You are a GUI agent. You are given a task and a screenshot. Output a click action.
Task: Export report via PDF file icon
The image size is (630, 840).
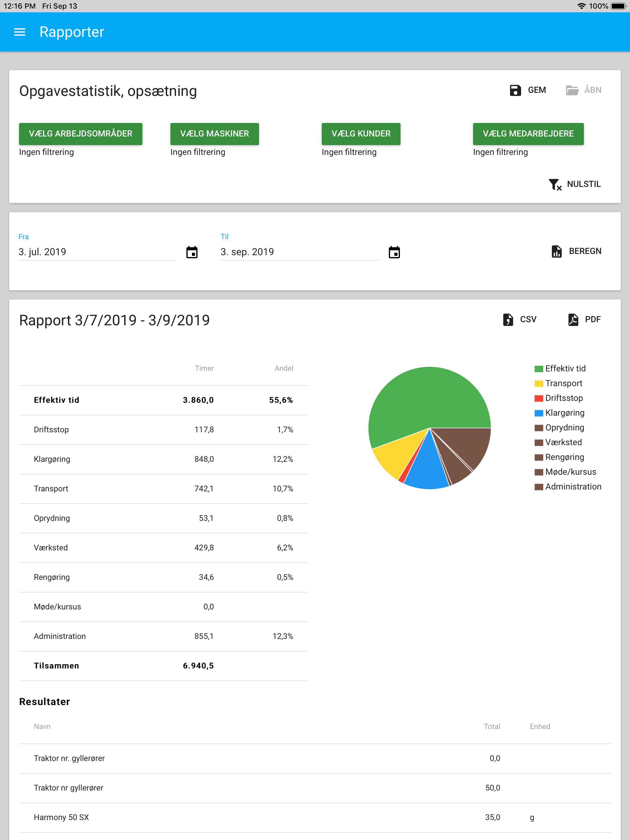click(573, 319)
